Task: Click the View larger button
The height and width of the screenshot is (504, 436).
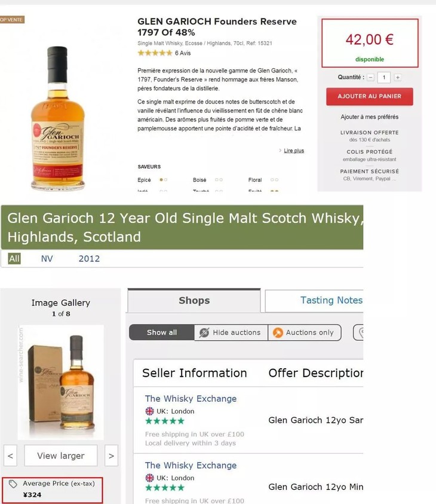Action: tap(61, 456)
